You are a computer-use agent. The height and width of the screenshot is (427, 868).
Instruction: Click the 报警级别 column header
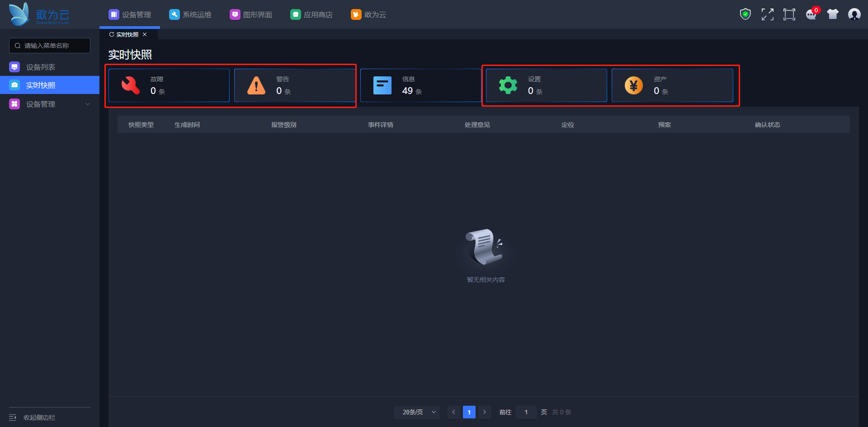pyautogui.click(x=284, y=125)
